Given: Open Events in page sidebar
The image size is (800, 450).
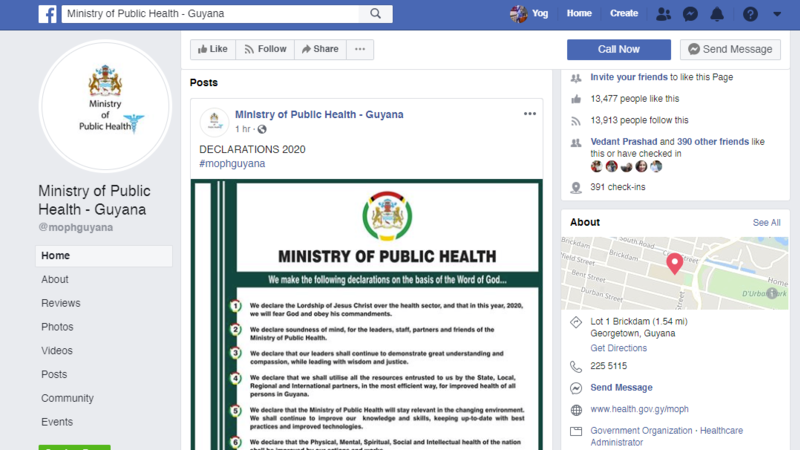Looking at the screenshot, I should point(57,422).
